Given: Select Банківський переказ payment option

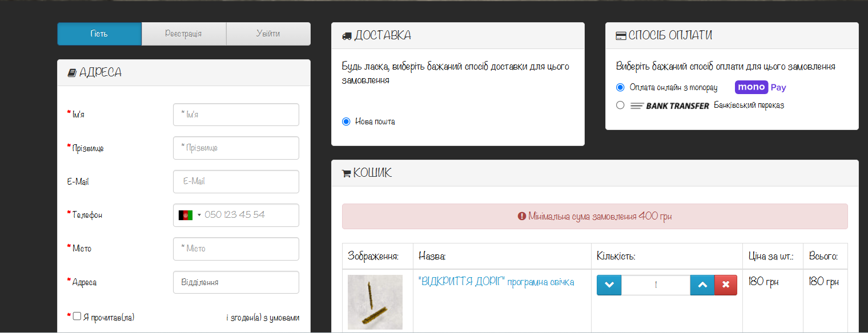Looking at the screenshot, I should [x=620, y=105].
